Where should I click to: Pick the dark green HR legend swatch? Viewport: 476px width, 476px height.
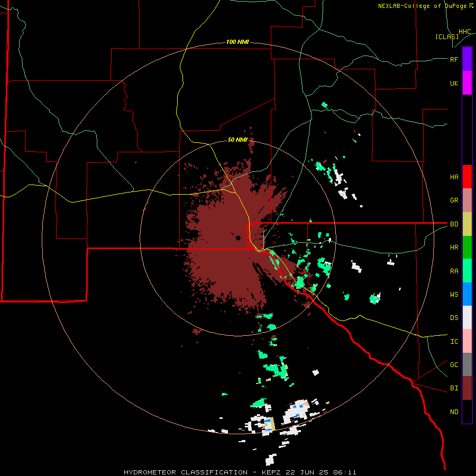pos(467,248)
